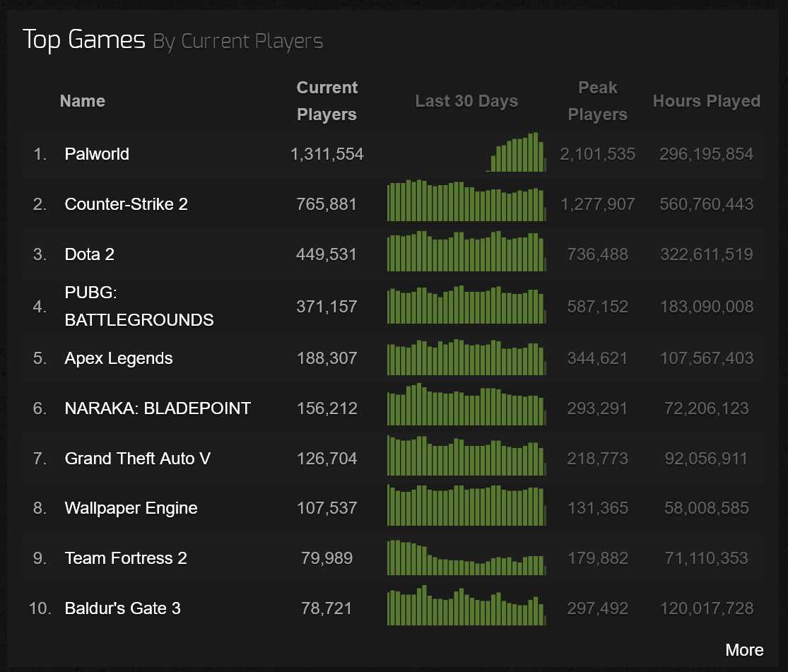Click the current players value 449,531

coord(327,254)
